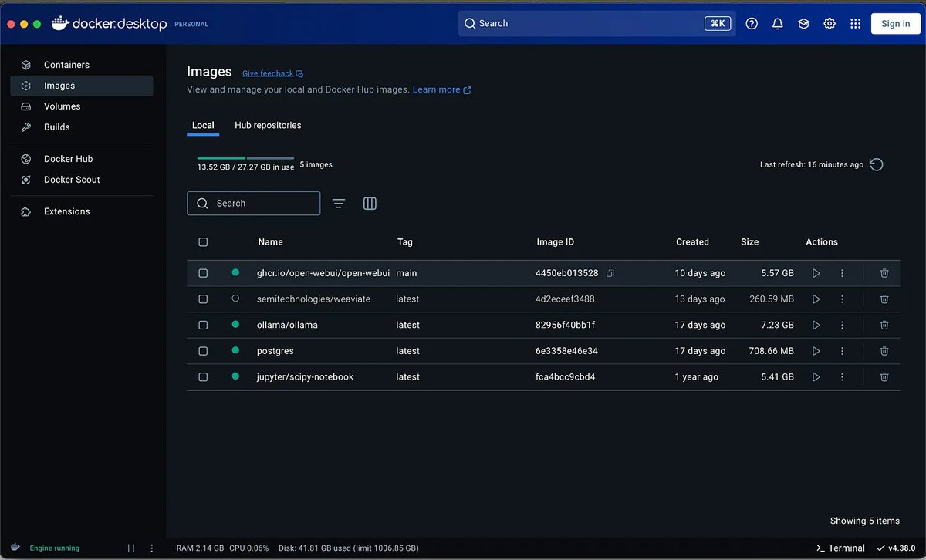
Task: Check the box for jupyter/scipy-notebook row
Action: point(203,377)
